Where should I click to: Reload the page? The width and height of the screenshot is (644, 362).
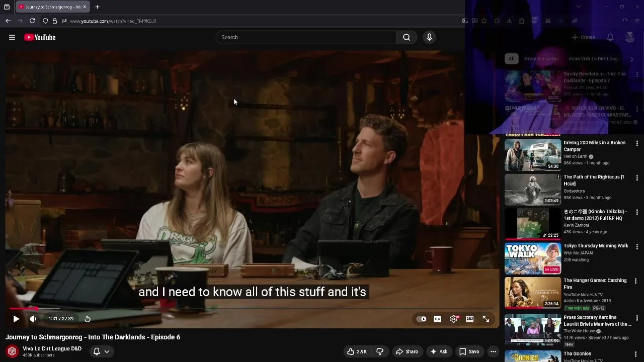32,21
